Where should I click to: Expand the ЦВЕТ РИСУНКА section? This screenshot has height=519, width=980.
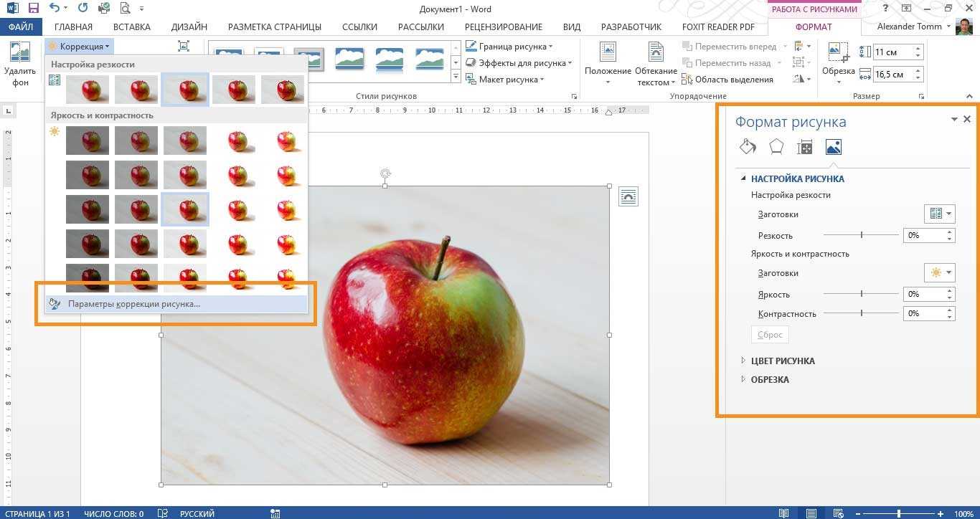pyautogui.click(x=782, y=361)
